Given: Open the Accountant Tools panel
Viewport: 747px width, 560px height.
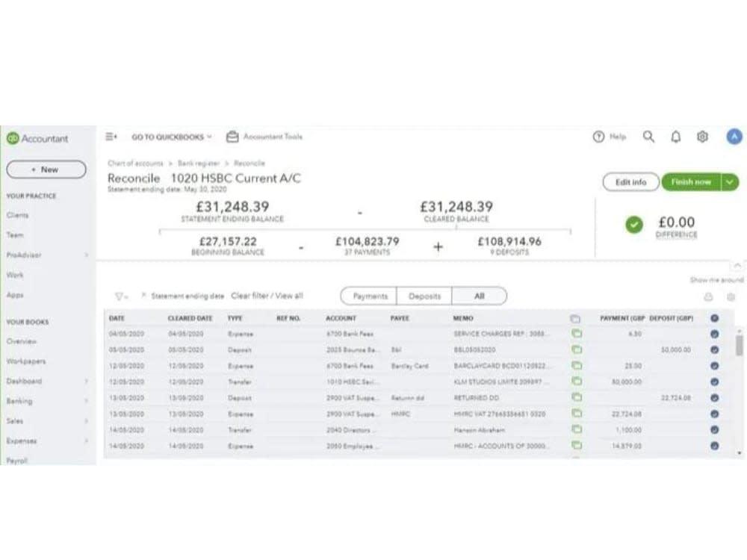Looking at the screenshot, I should pos(267,137).
